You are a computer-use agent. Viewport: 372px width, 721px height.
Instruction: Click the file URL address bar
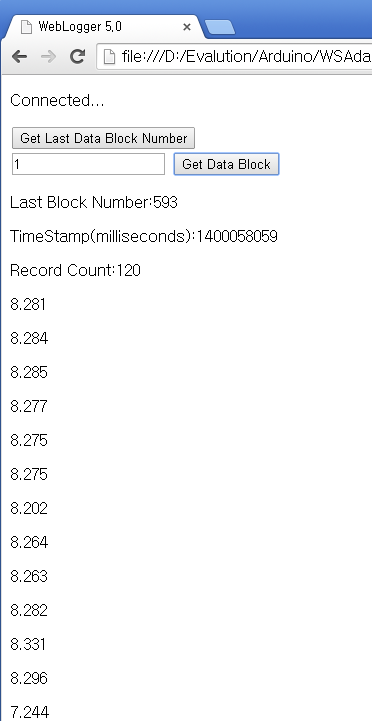235,57
